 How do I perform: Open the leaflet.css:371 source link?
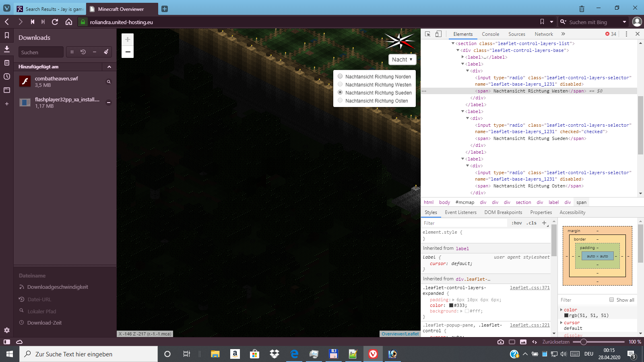530,288
